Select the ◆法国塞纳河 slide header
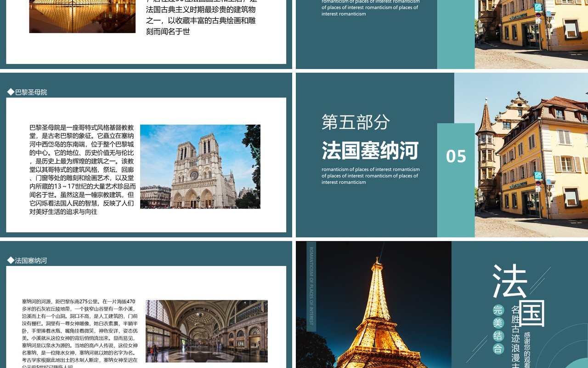The height and width of the screenshot is (368, 588). click(x=27, y=260)
